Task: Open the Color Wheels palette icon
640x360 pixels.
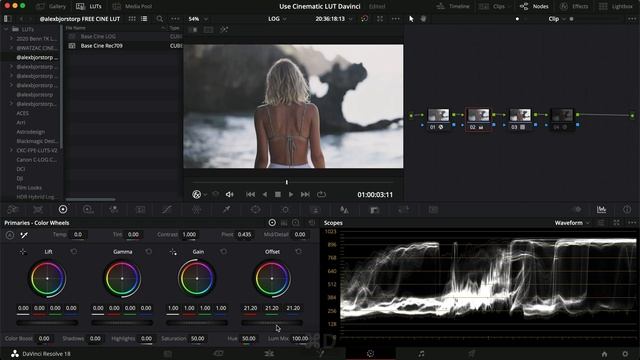Action: (63, 209)
